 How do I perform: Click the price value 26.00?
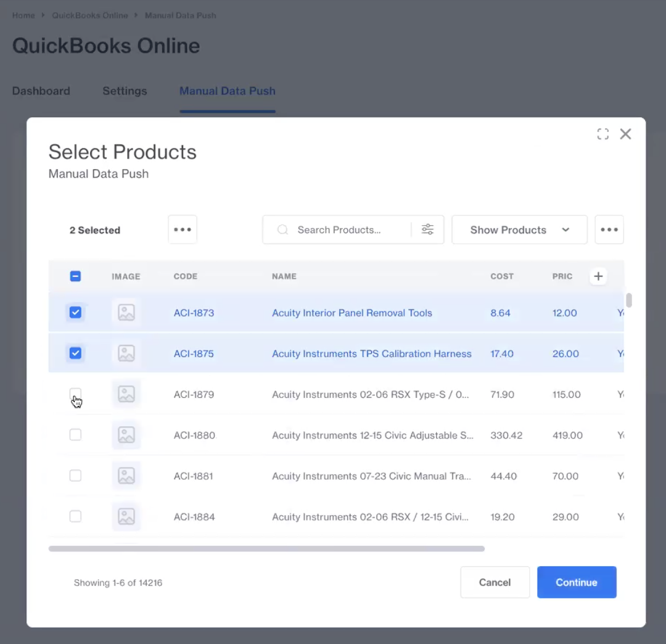coord(565,353)
